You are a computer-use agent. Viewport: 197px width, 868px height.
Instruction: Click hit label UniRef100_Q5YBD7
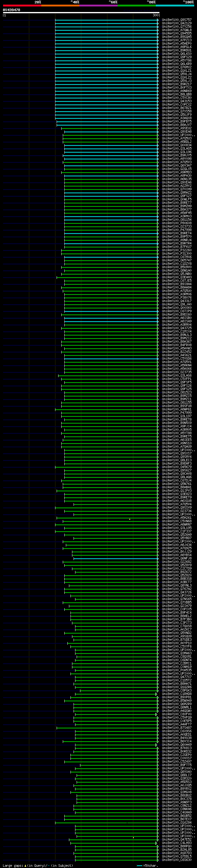(x=177, y=538)
